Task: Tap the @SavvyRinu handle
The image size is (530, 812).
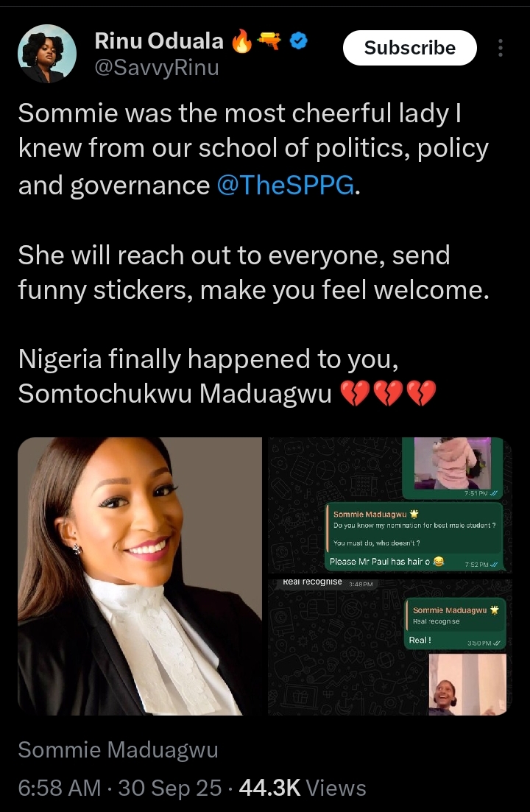Action: coord(157,68)
